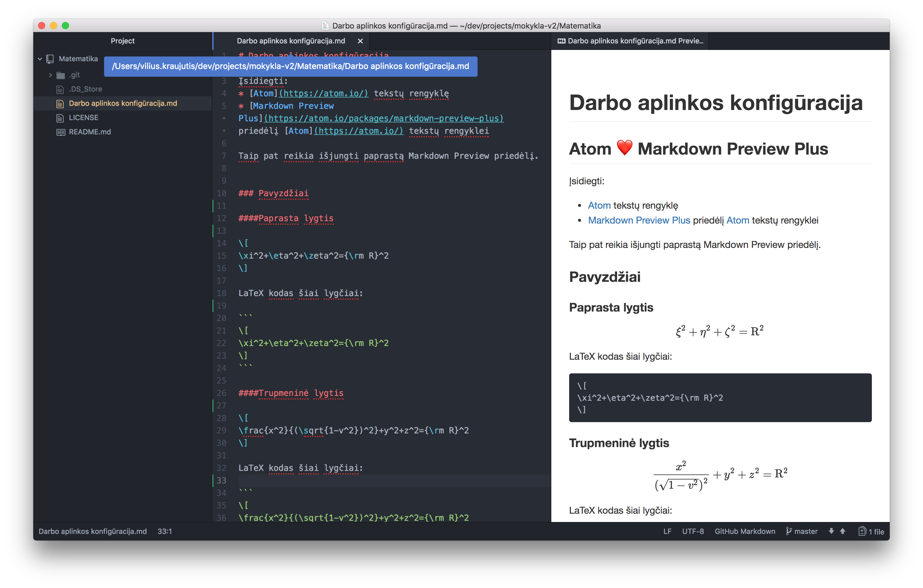Image resolution: width=923 pixels, height=588 pixels.
Task: Click the dark LaTeX code block in preview
Action: [720, 397]
